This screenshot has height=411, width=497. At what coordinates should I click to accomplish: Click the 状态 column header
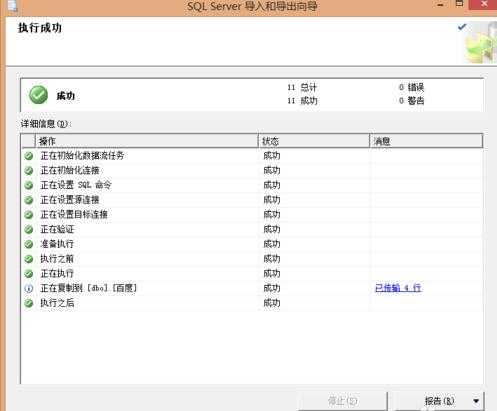tap(314, 141)
